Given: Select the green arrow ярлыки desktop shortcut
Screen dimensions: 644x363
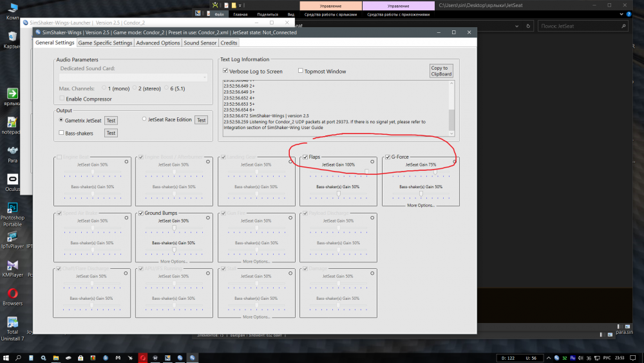Looking at the screenshot, I should click(x=12, y=97).
